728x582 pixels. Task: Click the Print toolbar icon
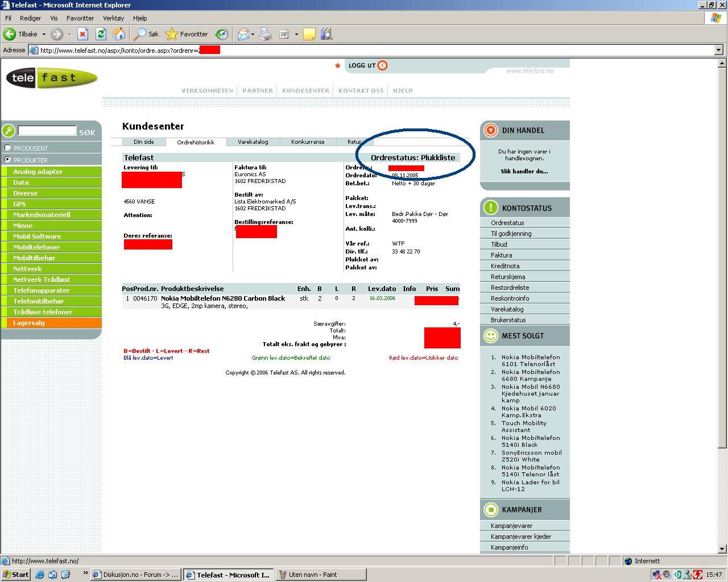(x=266, y=34)
